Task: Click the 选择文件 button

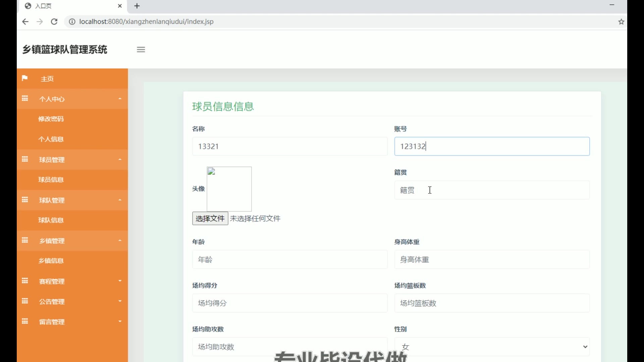Action: coord(210,219)
